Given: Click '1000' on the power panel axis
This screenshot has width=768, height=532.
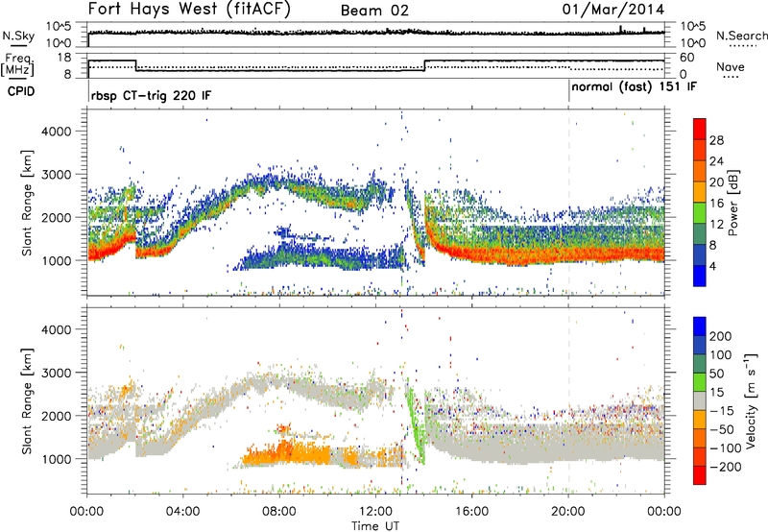Looking at the screenshot, I should [56, 260].
